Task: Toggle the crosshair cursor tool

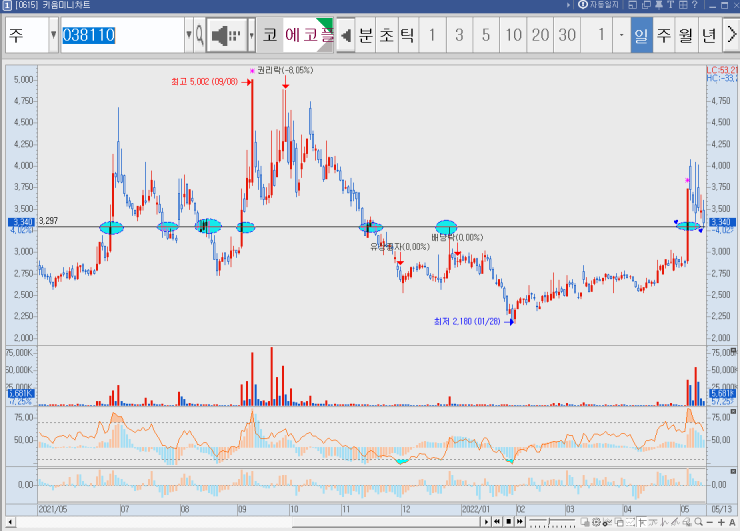Action: 642,522
